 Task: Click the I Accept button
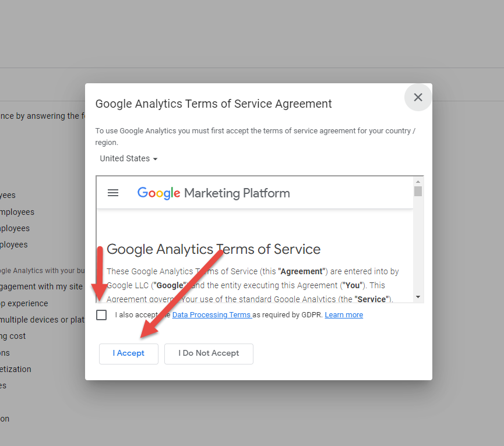click(x=129, y=353)
